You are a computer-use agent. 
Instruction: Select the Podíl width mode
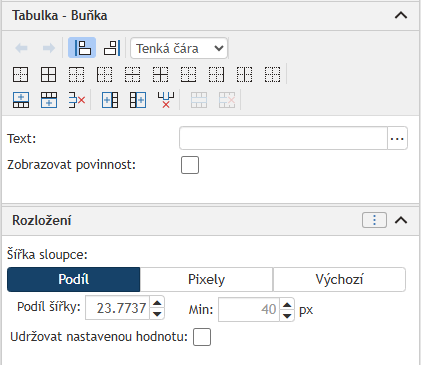pyautogui.click(x=73, y=279)
